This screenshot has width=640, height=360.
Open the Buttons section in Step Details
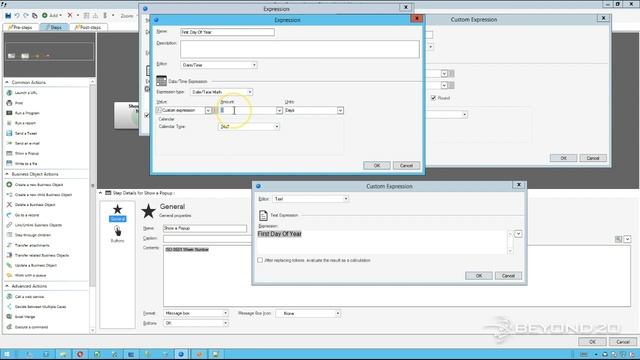point(118,235)
